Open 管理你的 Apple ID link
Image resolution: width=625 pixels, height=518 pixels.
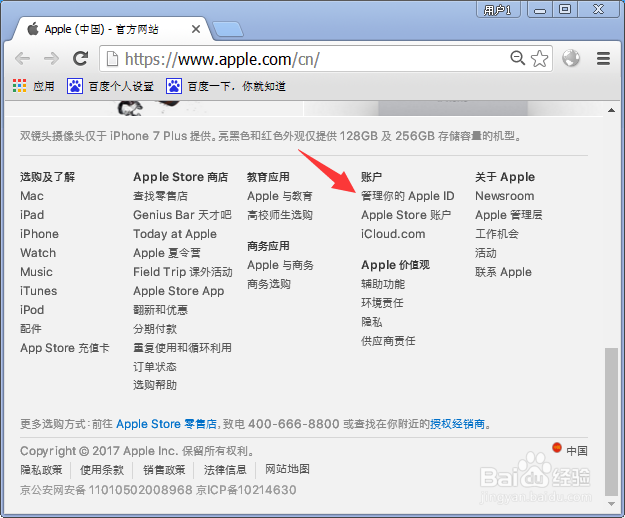[408, 196]
